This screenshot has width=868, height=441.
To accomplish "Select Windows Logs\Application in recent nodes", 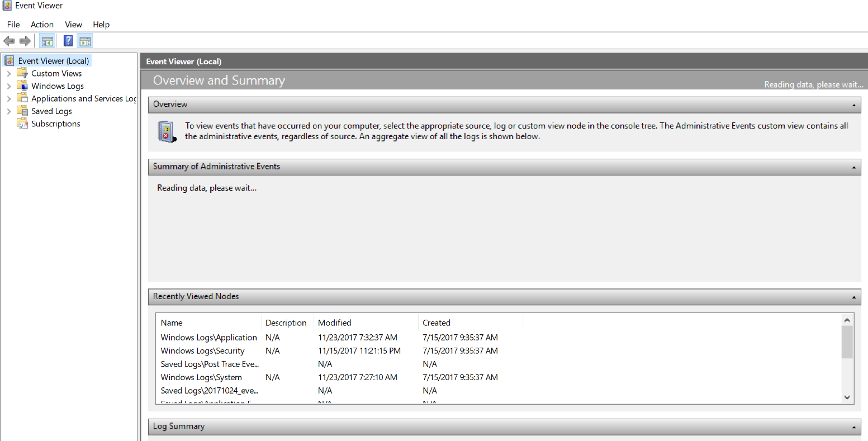I will (208, 338).
